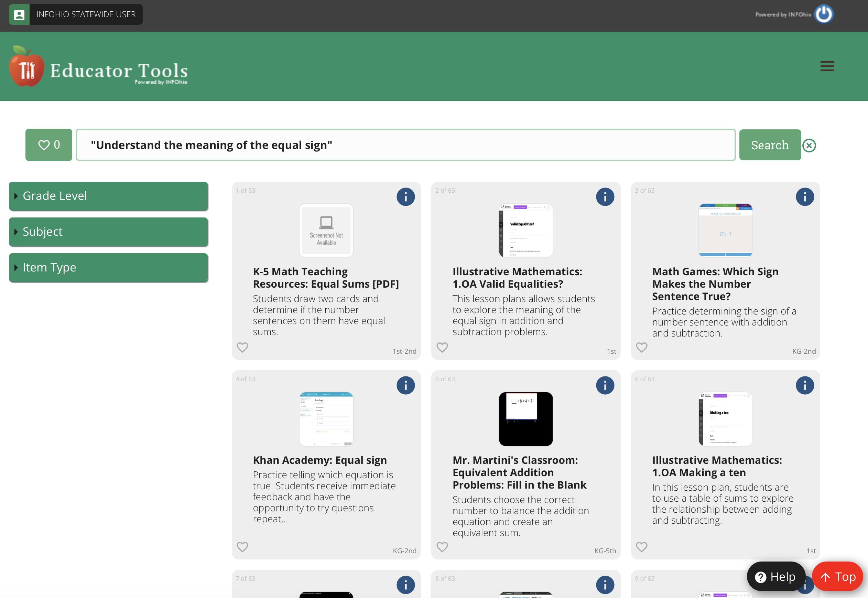
Task: Open Mr. Martini's Classroom Equivalent Addition title
Action: [519, 472]
